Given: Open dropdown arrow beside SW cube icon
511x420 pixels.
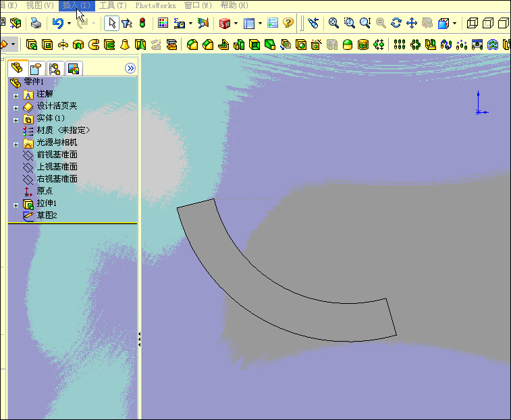Looking at the screenshot, I should click(236, 23).
